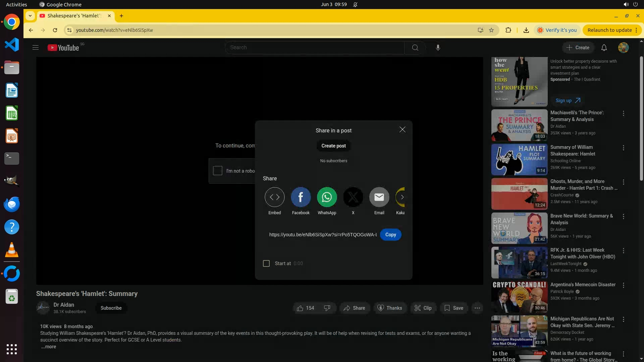
Task: Click voice search microphone icon
Action: pyautogui.click(x=438, y=48)
